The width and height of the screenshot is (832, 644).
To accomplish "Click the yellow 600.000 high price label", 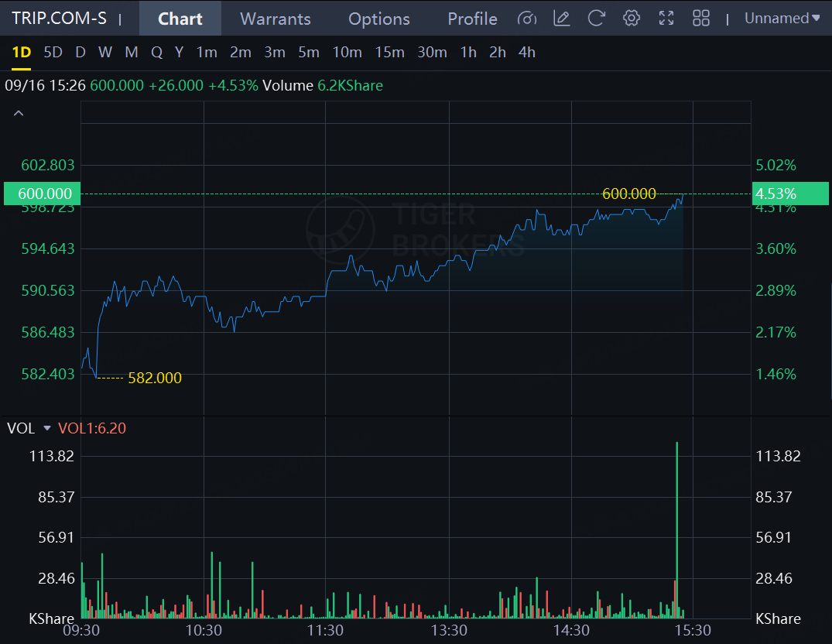I will pyautogui.click(x=628, y=194).
